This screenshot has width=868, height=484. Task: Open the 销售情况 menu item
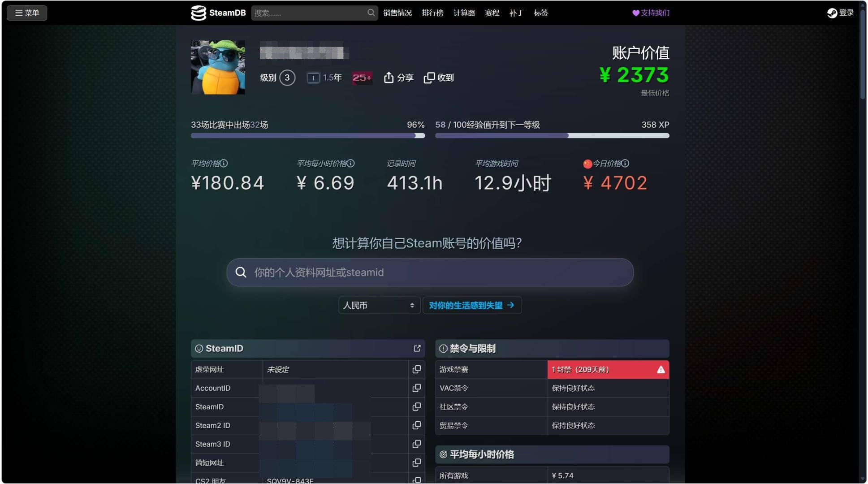[x=397, y=13]
